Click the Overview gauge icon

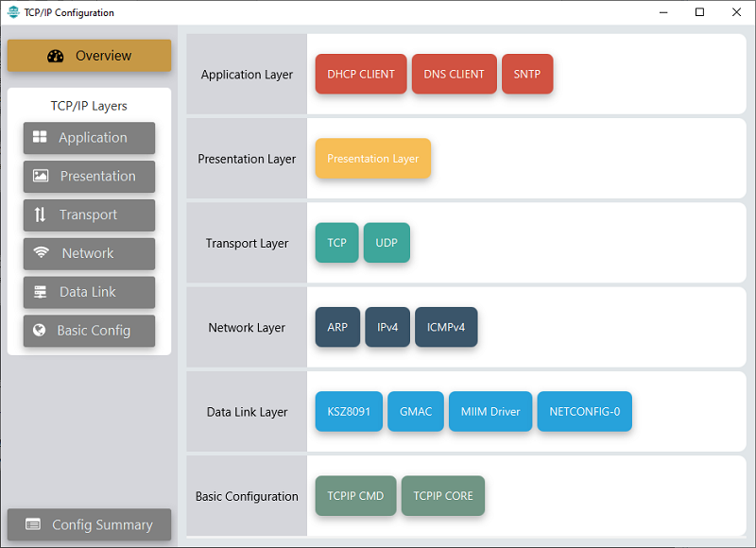pos(56,56)
